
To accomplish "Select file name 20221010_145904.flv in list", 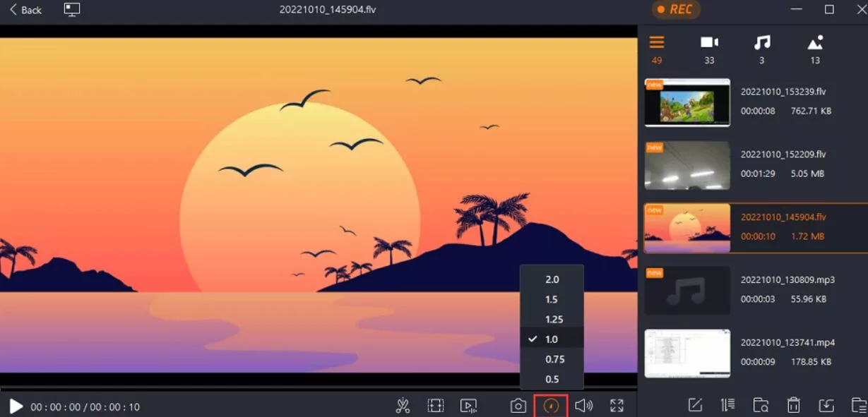I will [x=783, y=217].
